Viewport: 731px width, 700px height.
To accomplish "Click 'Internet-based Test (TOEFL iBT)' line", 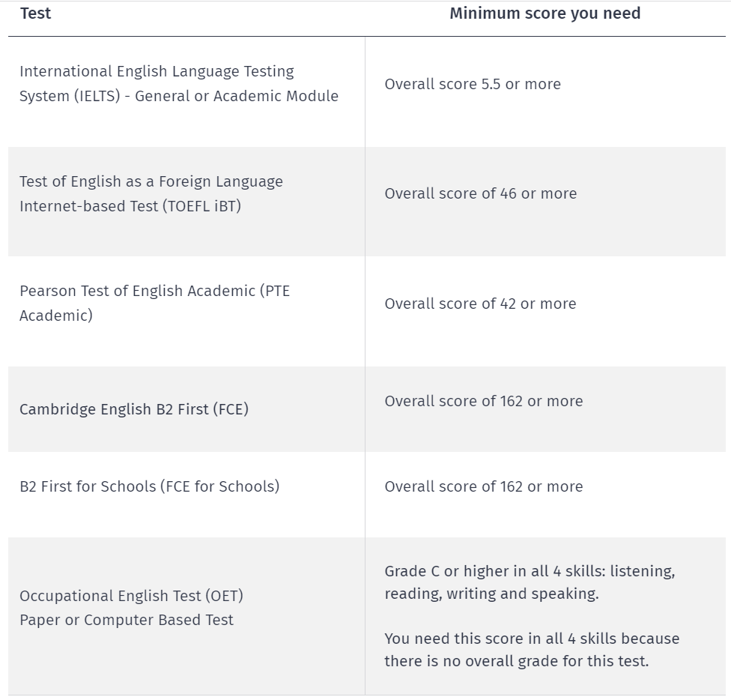I will (130, 206).
